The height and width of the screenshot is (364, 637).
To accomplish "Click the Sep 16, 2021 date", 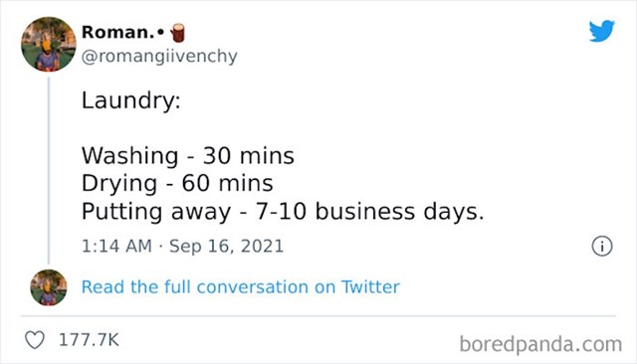I will tap(226, 246).
